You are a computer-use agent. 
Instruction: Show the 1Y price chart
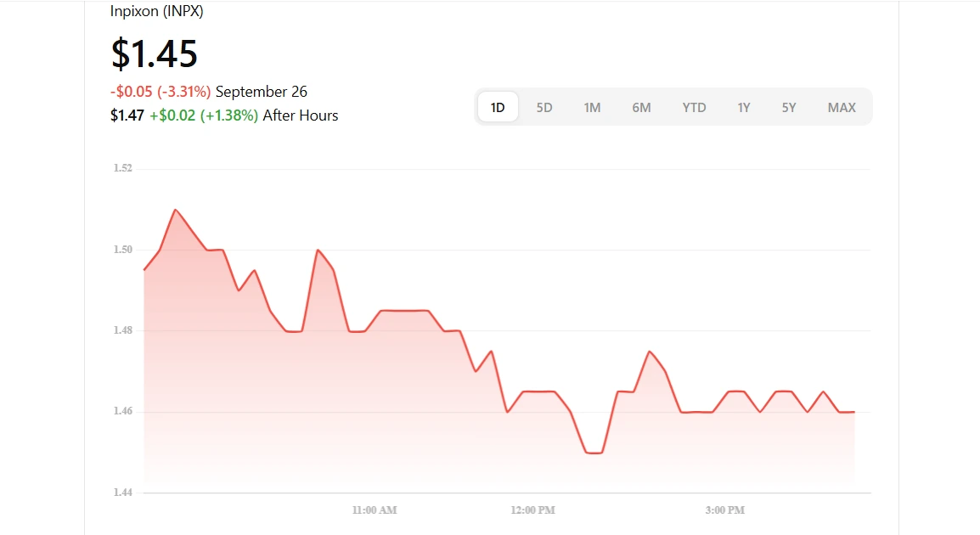pos(743,108)
